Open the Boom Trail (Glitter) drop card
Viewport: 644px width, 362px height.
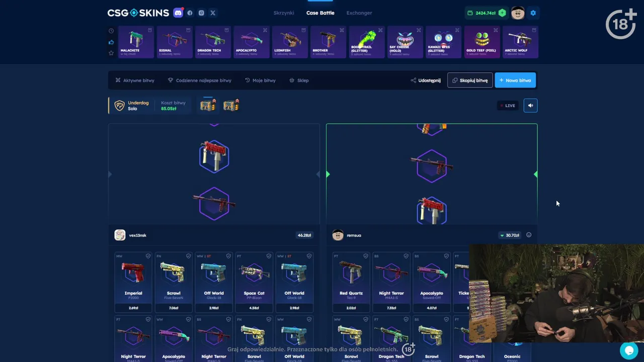[x=367, y=42]
